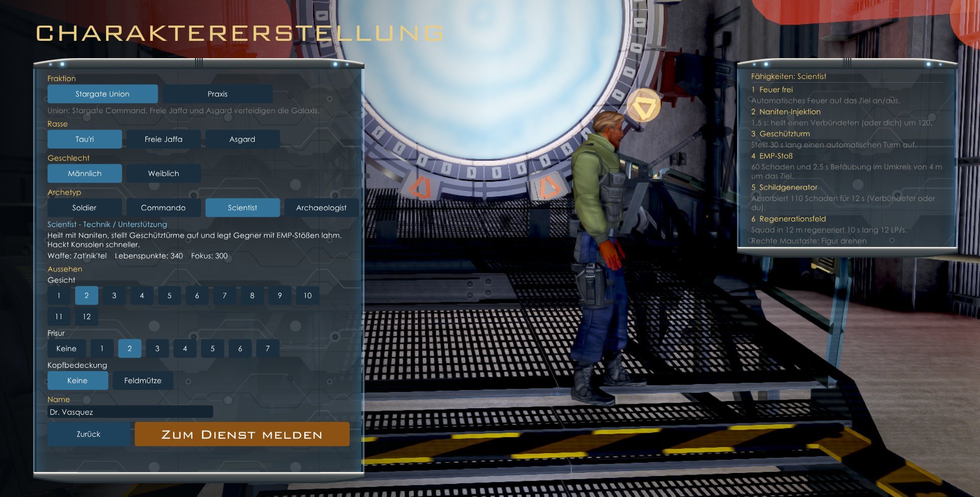Choose the Commando archetype

[163, 208]
